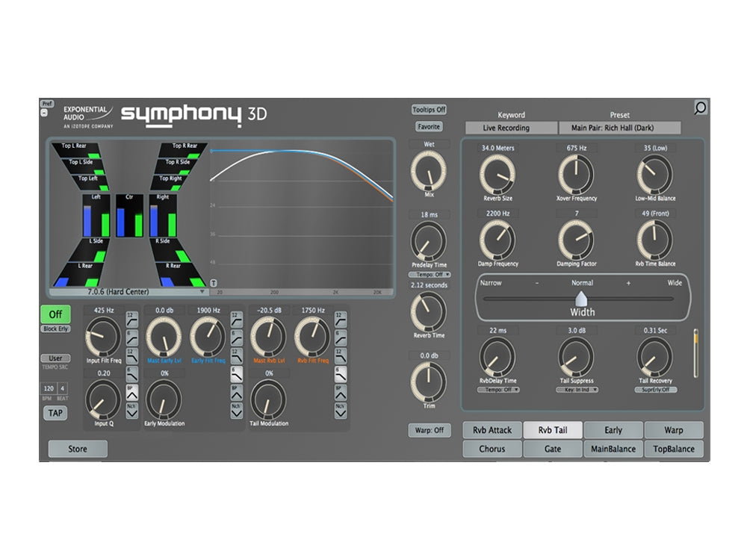The width and height of the screenshot is (747, 560).
Task: Switch to the Rvb Attack tab
Action: 492,430
